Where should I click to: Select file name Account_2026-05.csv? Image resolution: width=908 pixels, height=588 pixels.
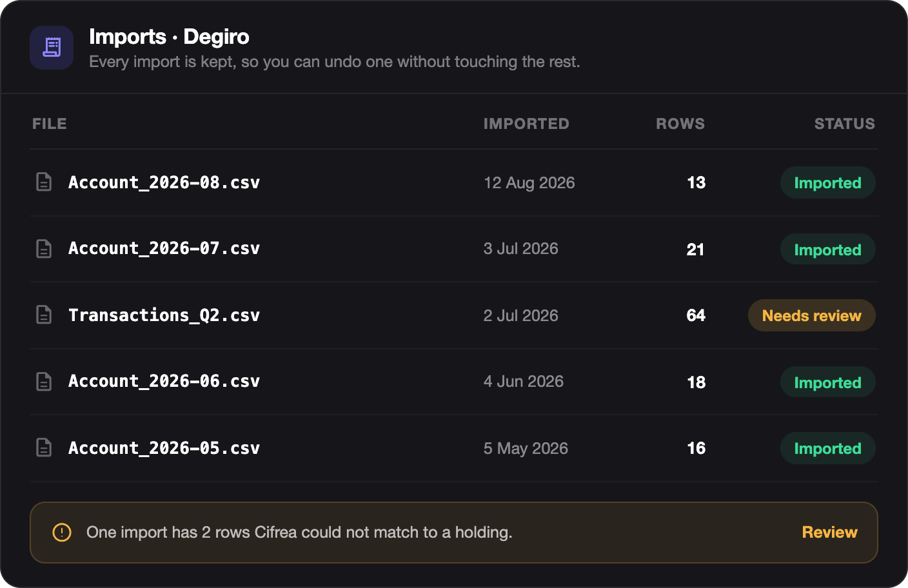click(164, 448)
